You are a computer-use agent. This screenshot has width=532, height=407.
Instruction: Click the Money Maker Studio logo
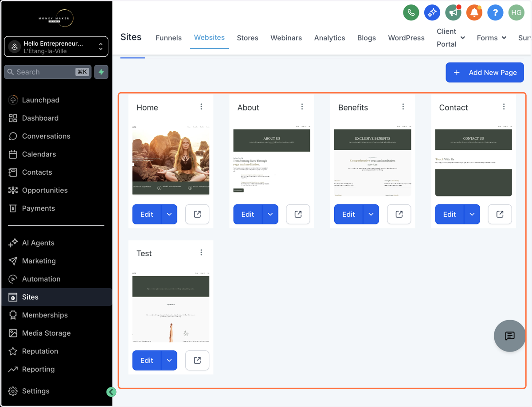pos(56,18)
